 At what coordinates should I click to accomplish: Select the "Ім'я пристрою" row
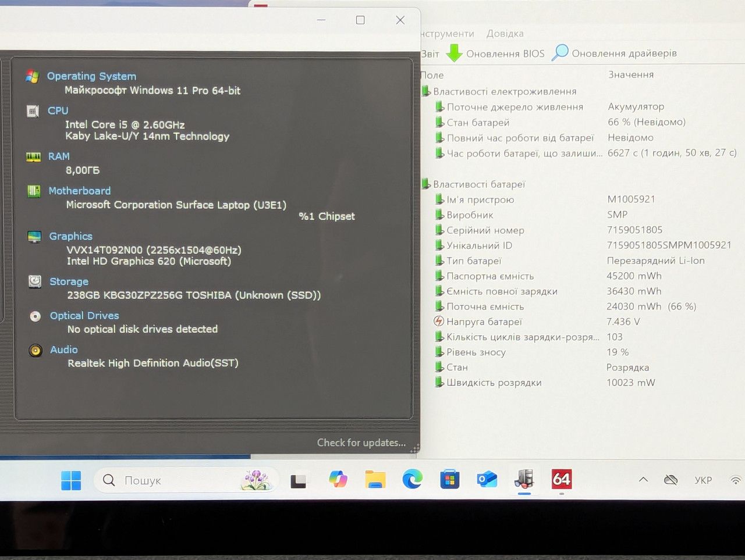coord(582,199)
